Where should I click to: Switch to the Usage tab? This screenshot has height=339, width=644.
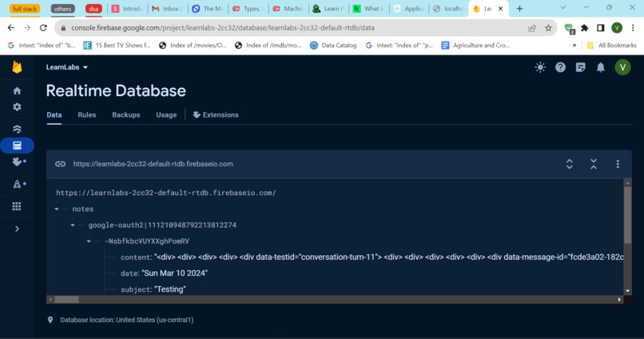point(166,115)
